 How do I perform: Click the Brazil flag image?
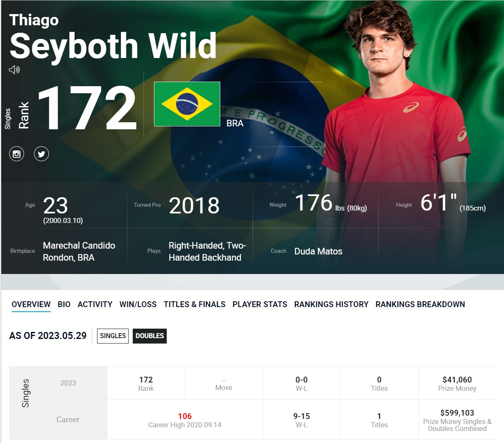187,104
